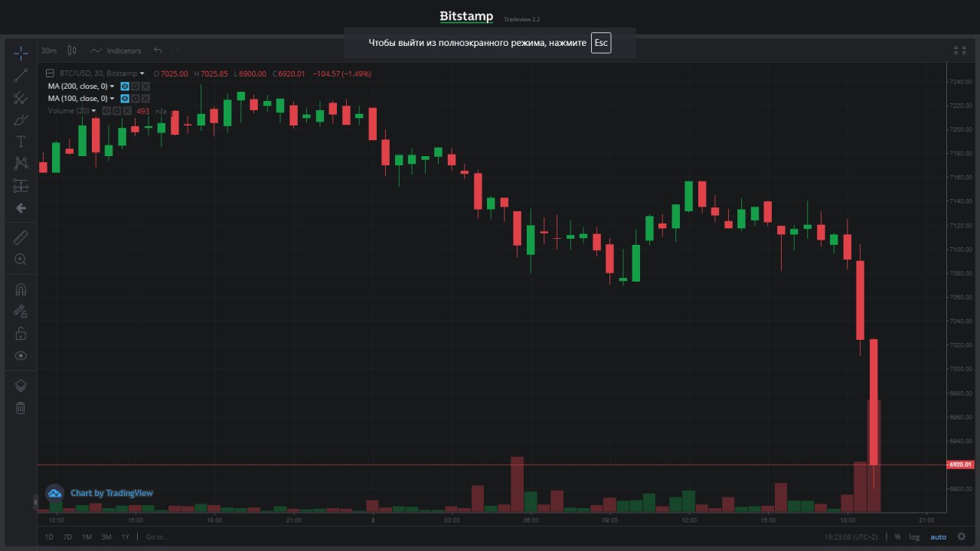Select the pitchfork drawing tool

point(21,97)
